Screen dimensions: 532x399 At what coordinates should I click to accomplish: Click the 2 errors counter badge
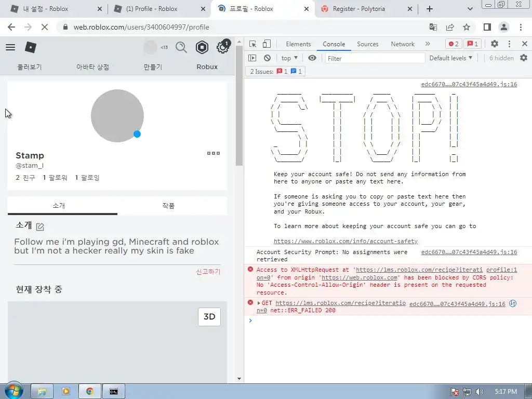[454, 44]
